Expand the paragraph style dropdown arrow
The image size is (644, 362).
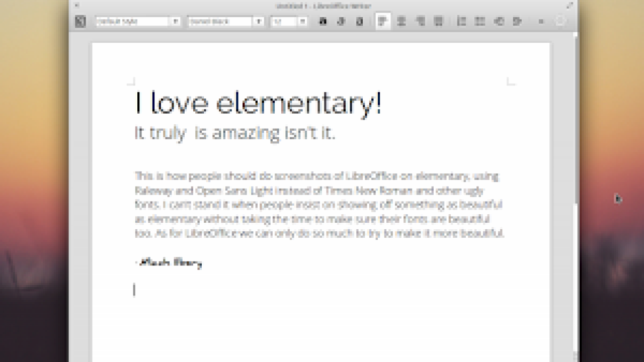tap(176, 22)
